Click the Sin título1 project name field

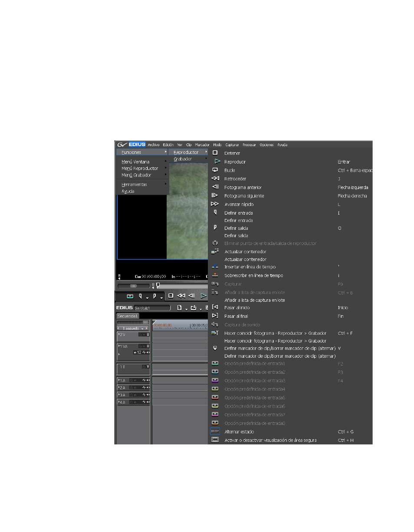152,308
